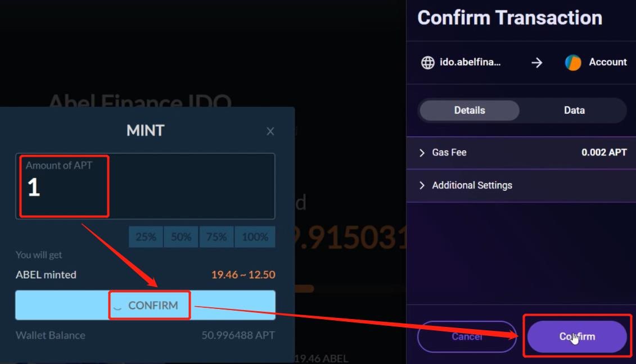Close the MINT dialog with the X
The height and width of the screenshot is (364, 636).
coord(270,131)
